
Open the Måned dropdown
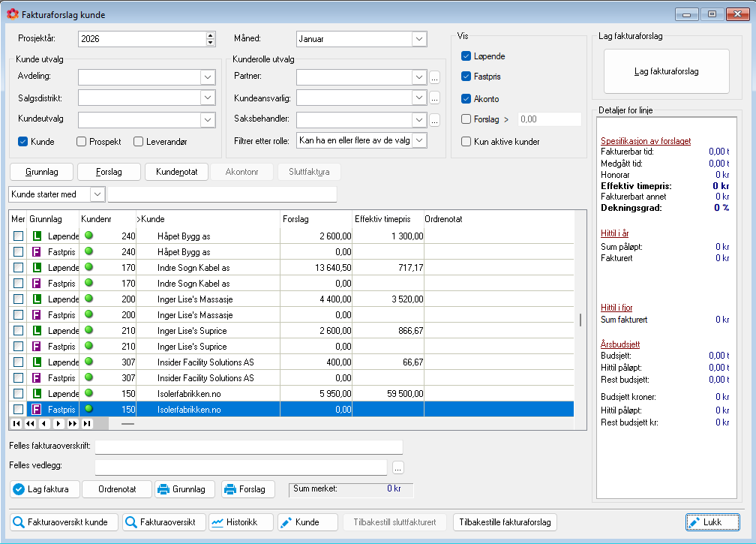coord(418,39)
